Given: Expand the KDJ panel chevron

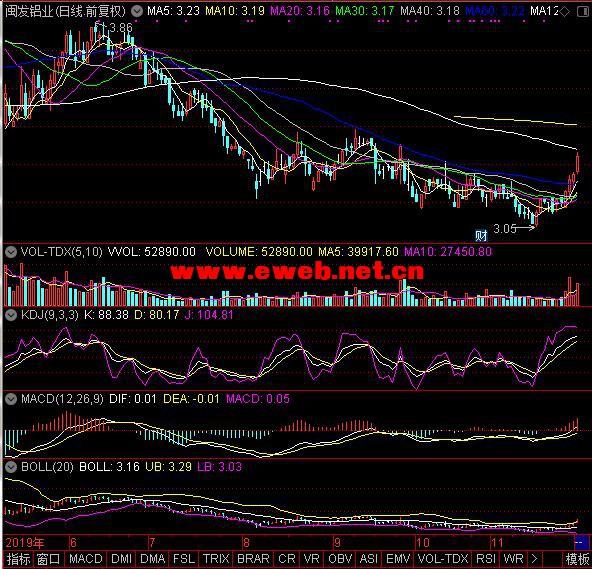Looking at the screenshot, I should [x=11, y=315].
